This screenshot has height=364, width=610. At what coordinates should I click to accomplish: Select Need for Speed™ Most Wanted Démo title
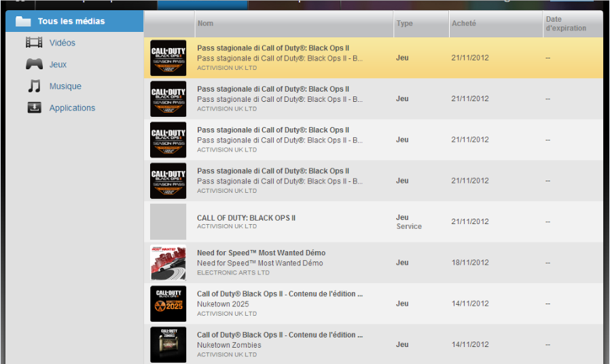coord(261,253)
